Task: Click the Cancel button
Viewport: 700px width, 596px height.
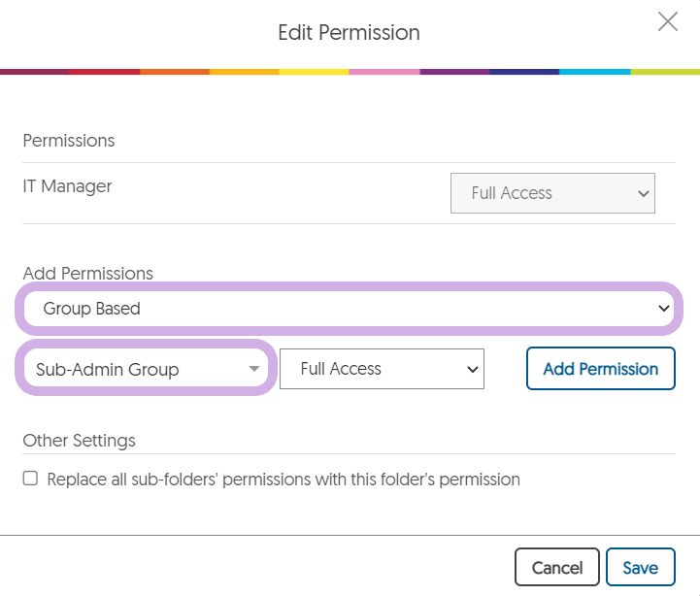Action: (556, 567)
